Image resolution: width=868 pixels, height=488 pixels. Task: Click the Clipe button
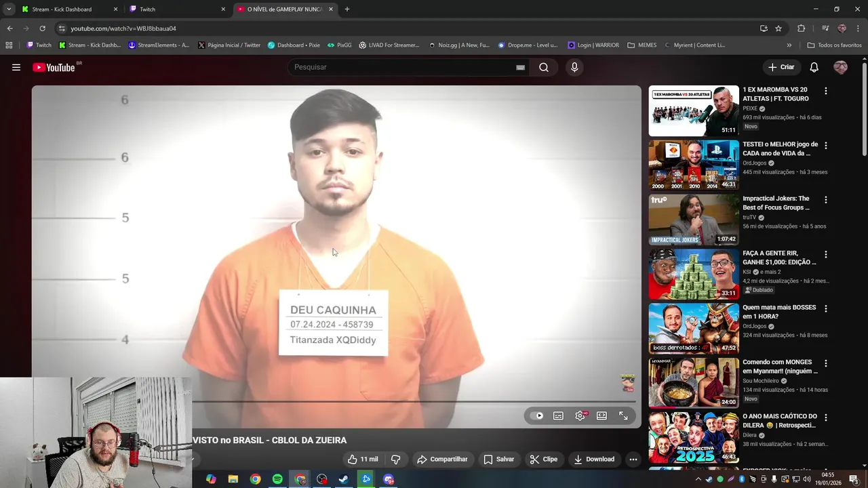[544, 459]
